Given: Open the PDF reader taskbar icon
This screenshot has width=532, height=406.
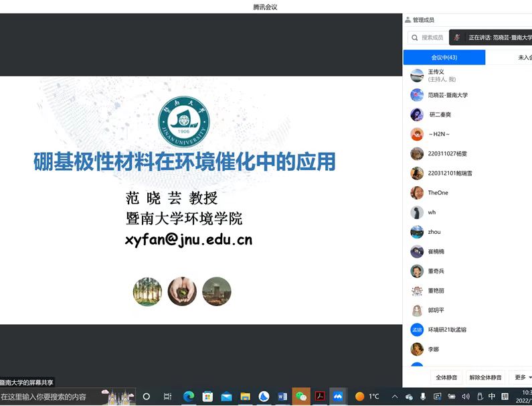Looking at the screenshot, I should pos(320,396).
